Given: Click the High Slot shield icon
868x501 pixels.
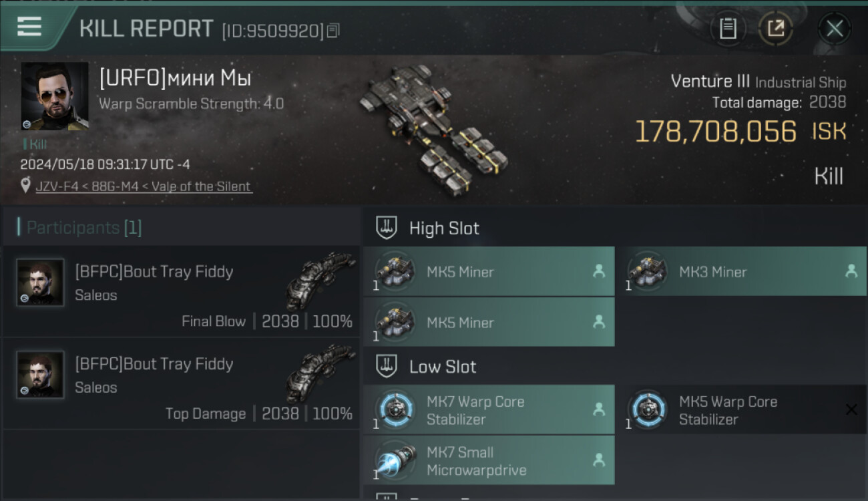Looking at the screenshot, I should [x=387, y=228].
